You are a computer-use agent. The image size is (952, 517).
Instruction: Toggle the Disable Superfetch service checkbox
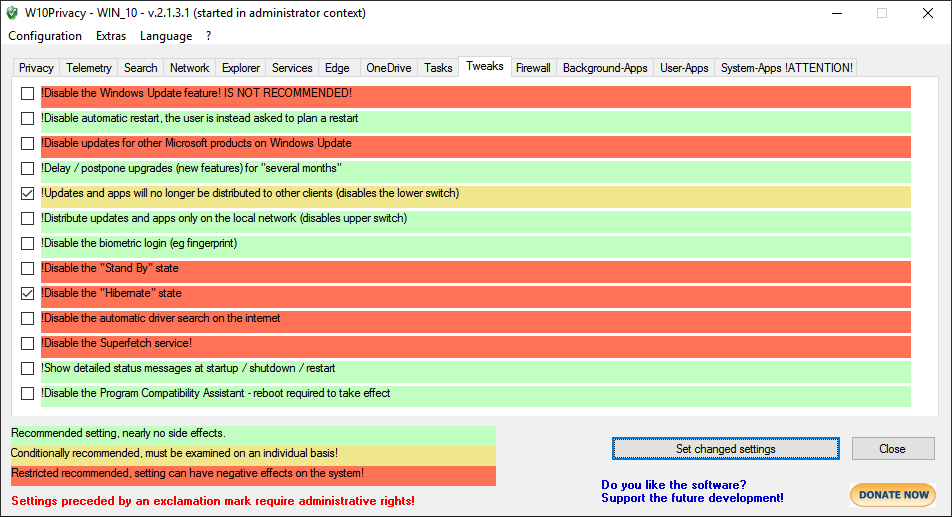(27, 344)
